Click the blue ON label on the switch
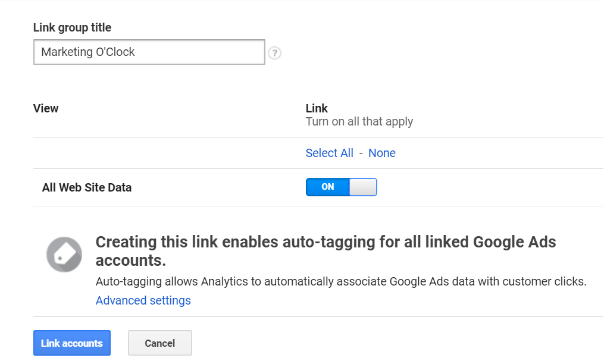The image size is (604, 364). [x=327, y=187]
